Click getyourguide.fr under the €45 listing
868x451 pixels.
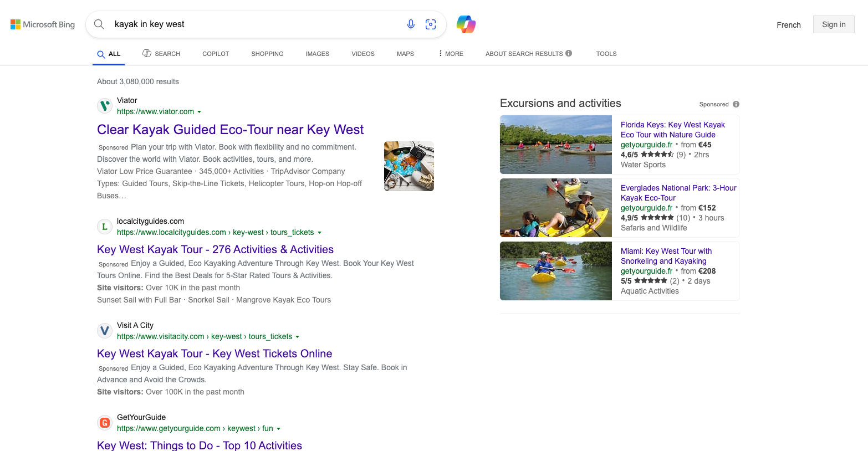coord(646,145)
